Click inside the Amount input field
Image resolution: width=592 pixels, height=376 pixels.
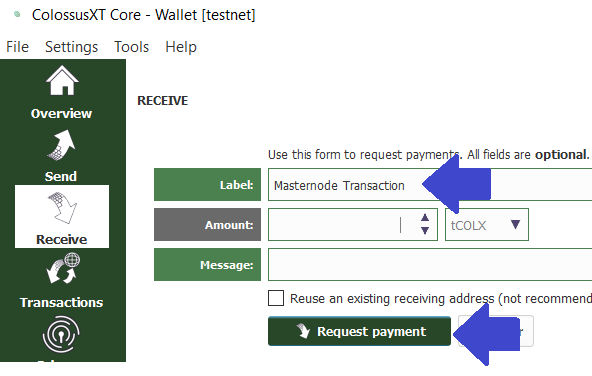coord(353,225)
